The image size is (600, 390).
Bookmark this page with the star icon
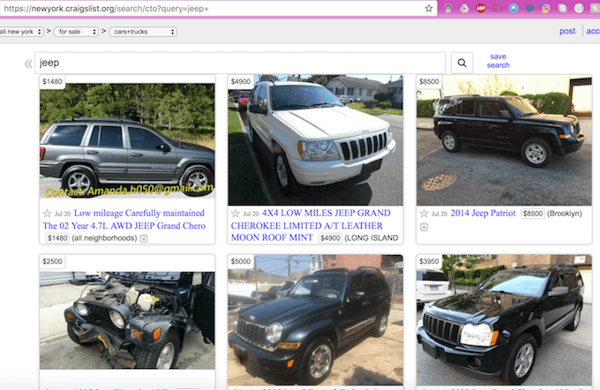click(x=429, y=8)
